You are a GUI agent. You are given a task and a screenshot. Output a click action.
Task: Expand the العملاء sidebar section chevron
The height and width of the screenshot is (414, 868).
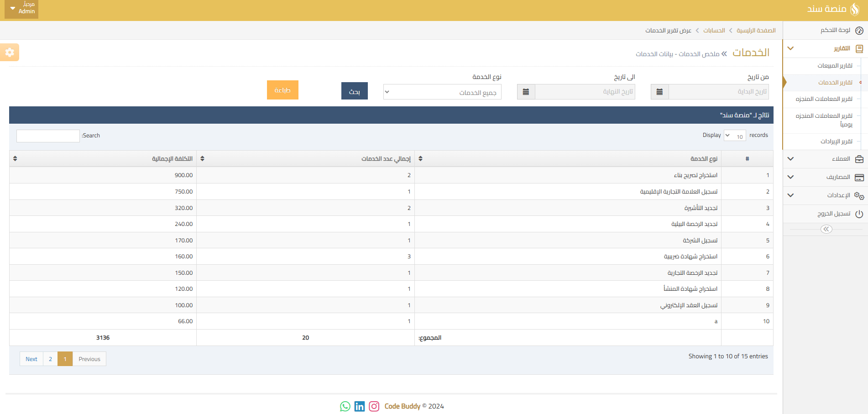click(x=791, y=159)
